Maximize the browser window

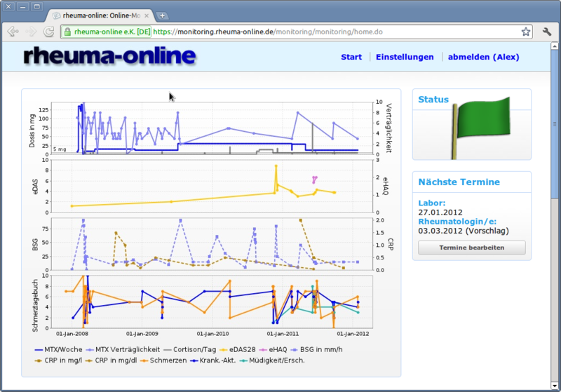coord(36,6)
